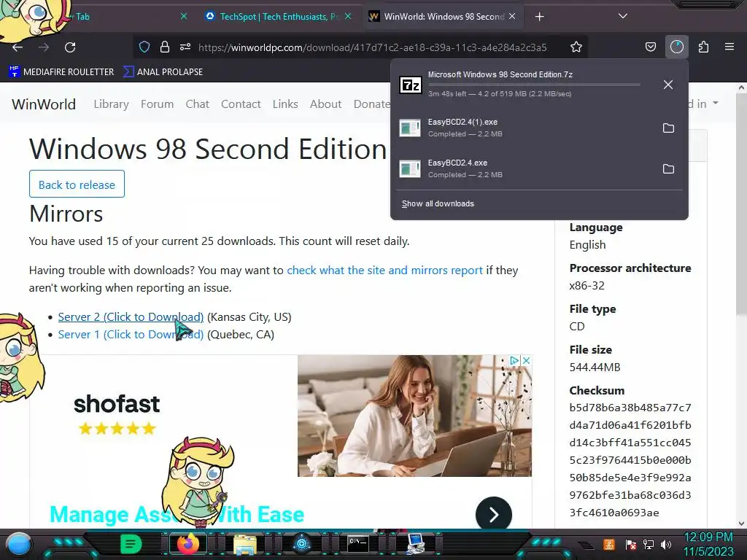The width and height of the screenshot is (747, 560).
Task: Click the Back to release button
Action: click(77, 184)
